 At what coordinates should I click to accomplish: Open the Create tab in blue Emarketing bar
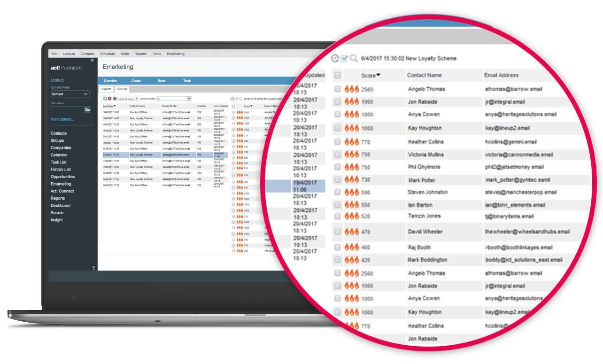[136, 81]
